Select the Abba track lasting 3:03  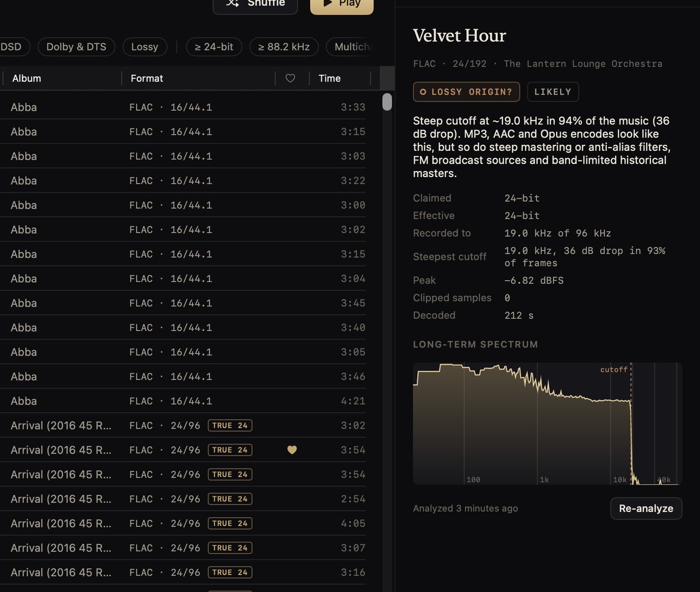tap(183, 156)
